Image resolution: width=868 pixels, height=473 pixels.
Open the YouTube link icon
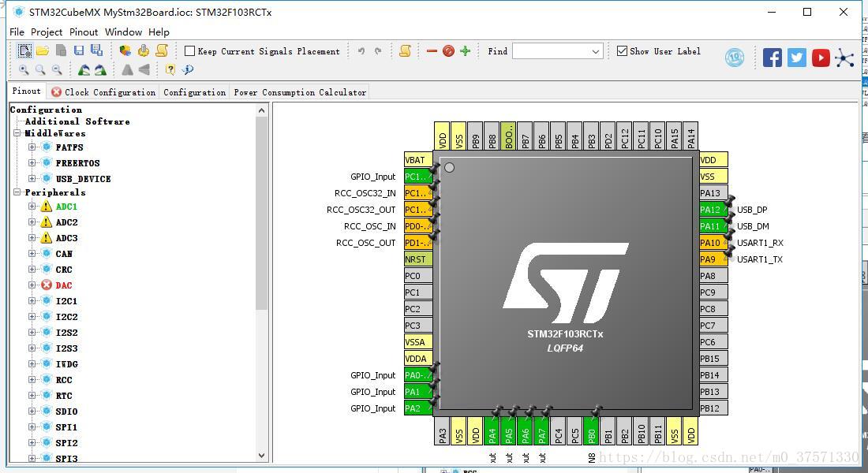click(x=821, y=58)
